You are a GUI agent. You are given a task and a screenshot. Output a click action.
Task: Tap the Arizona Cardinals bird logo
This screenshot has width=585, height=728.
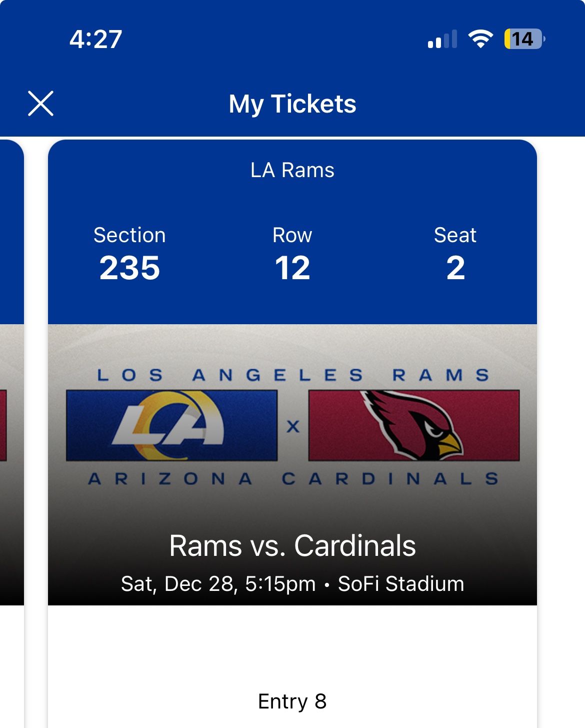pos(414,425)
